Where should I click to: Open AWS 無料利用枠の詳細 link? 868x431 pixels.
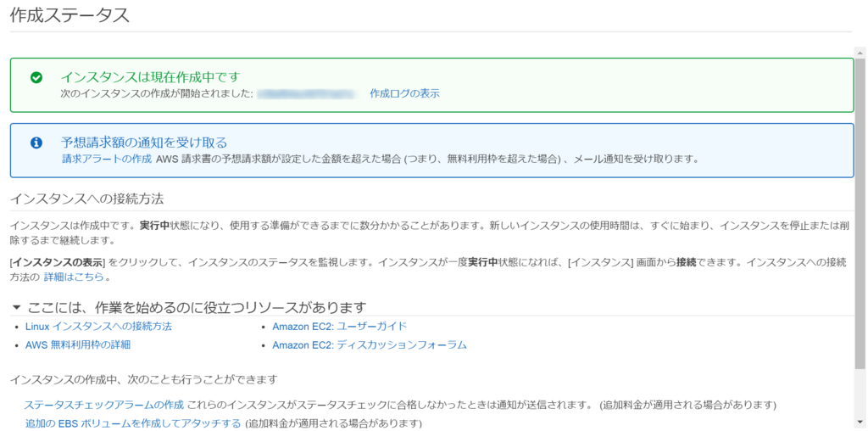click(x=78, y=344)
